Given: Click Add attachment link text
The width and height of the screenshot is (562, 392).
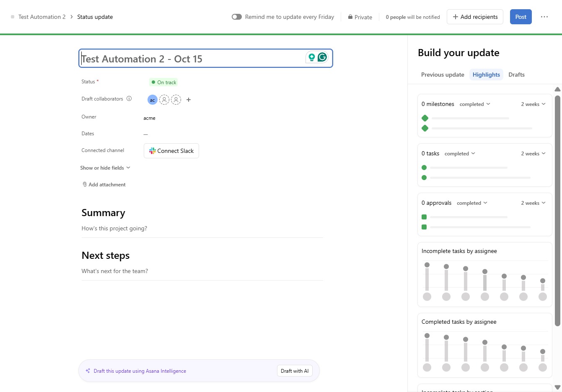Looking at the screenshot, I should (107, 185).
